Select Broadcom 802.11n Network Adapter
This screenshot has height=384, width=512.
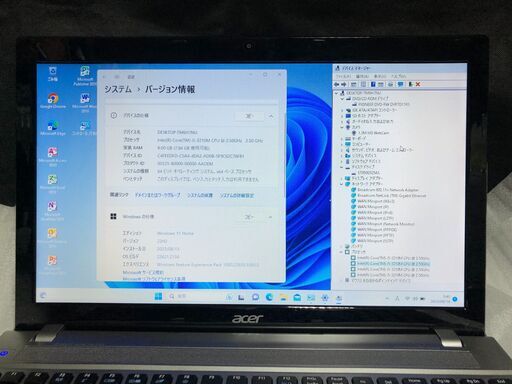click(385, 190)
